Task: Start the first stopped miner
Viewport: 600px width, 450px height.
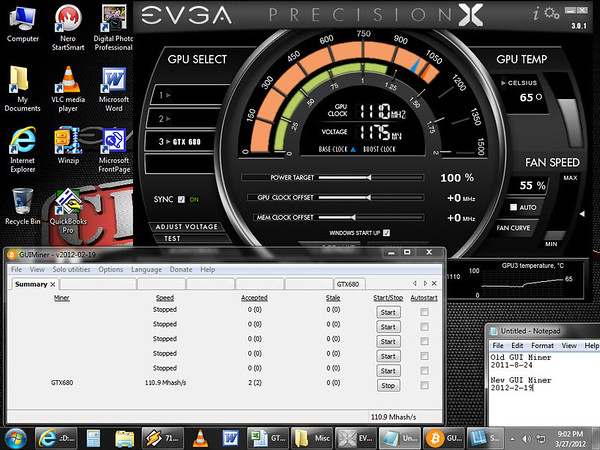Action: coord(388,312)
